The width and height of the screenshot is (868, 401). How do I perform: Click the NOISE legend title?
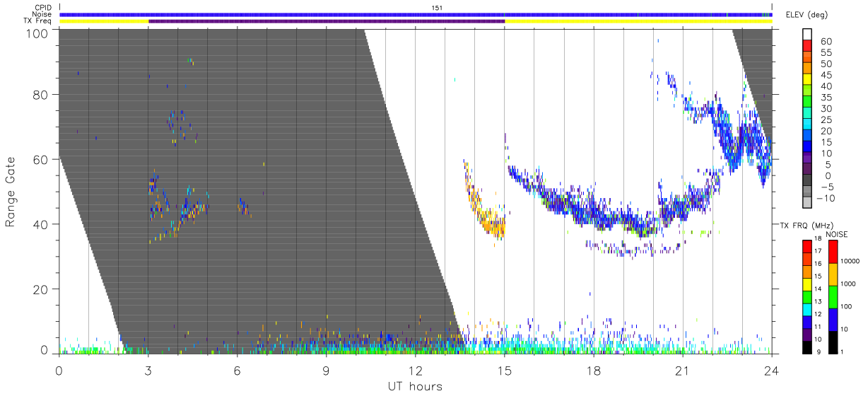[x=837, y=233]
